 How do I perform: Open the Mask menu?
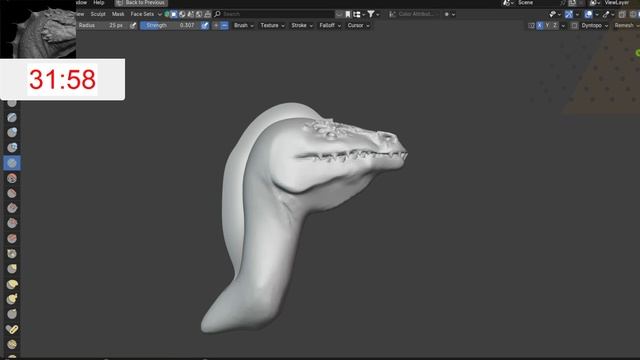click(118, 14)
